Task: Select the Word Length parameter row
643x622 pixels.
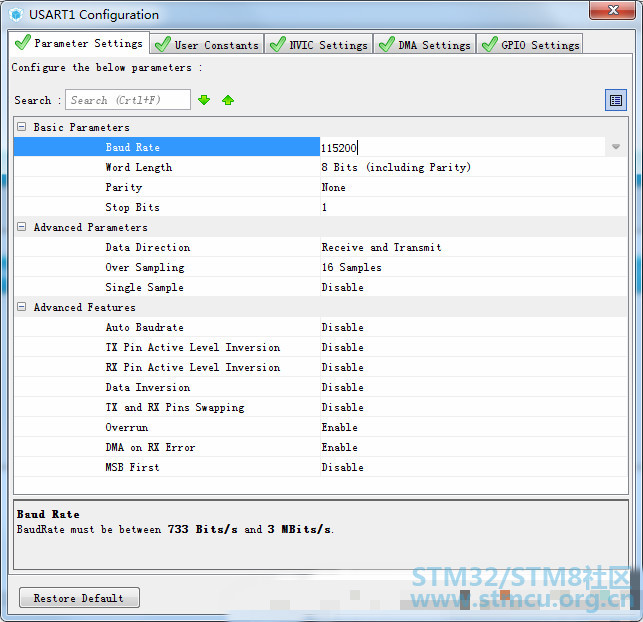Action: click(x=320, y=167)
